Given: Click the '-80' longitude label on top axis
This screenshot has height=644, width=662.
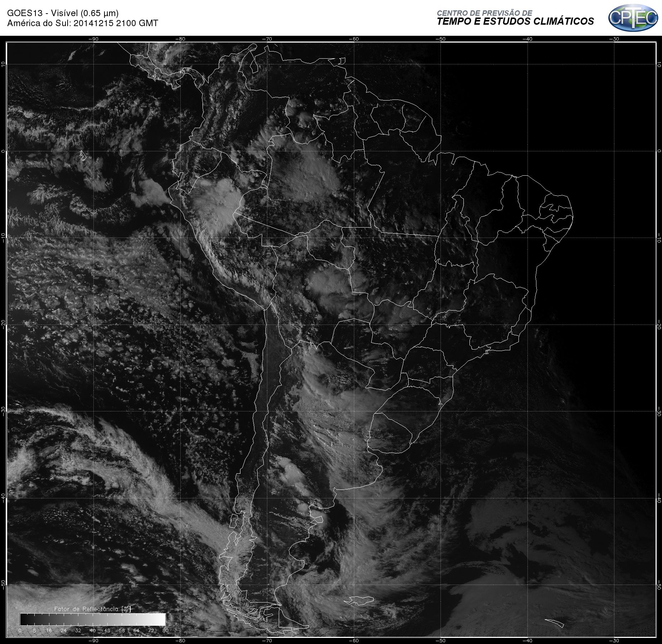Looking at the screenshot, I should point(180,39).
